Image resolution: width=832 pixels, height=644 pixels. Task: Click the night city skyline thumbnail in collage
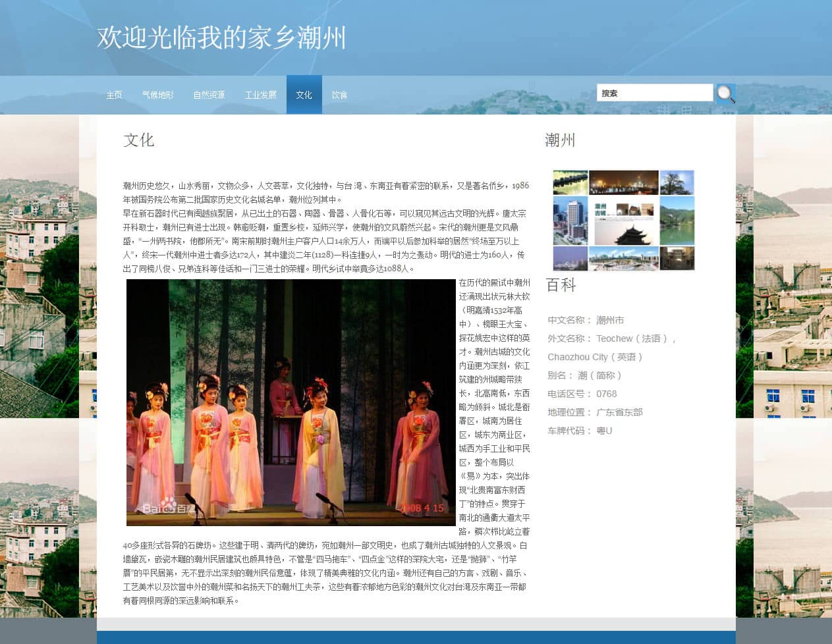point(623,182)
